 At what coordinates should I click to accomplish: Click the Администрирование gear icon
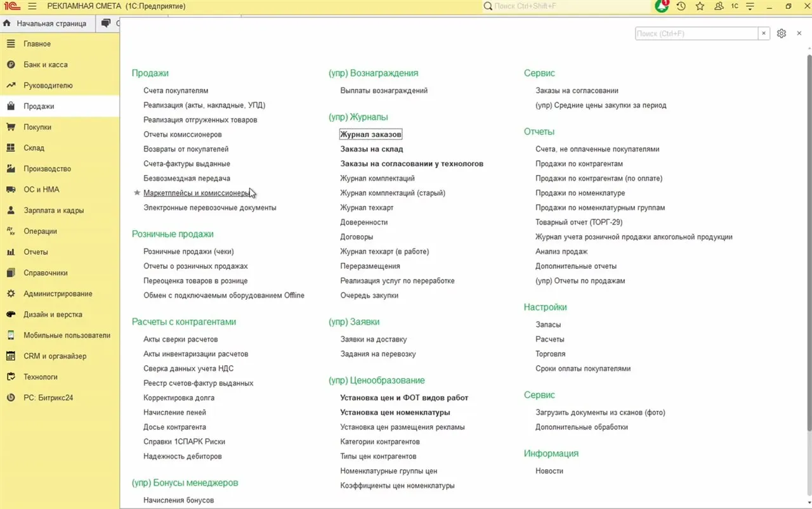tap(11, 294)
